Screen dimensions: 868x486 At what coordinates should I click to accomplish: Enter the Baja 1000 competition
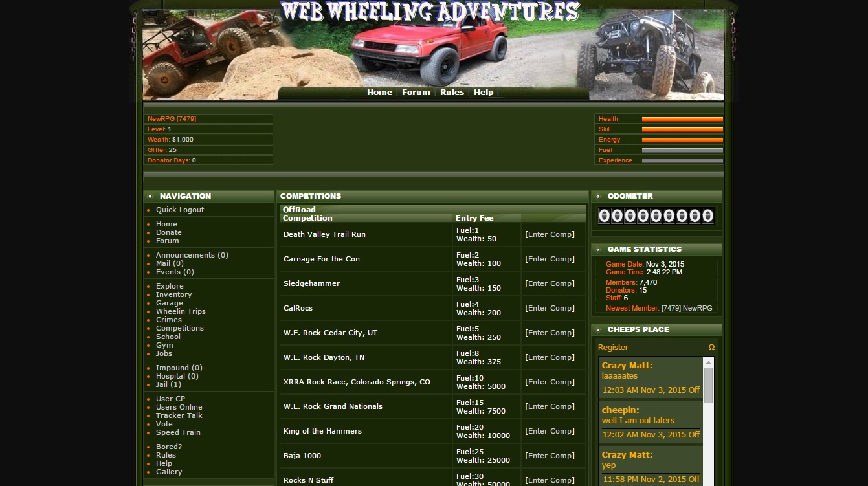550,456
